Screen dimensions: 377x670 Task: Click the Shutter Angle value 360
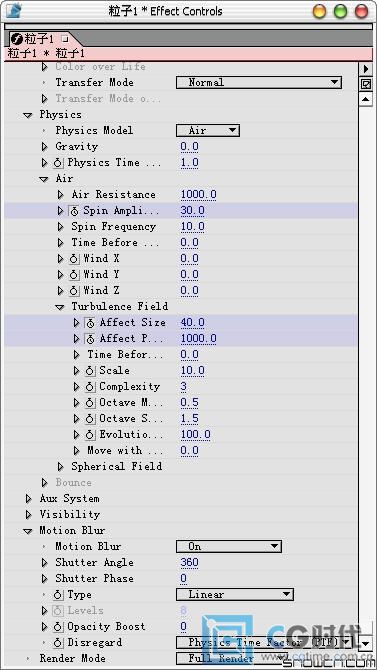189,562
